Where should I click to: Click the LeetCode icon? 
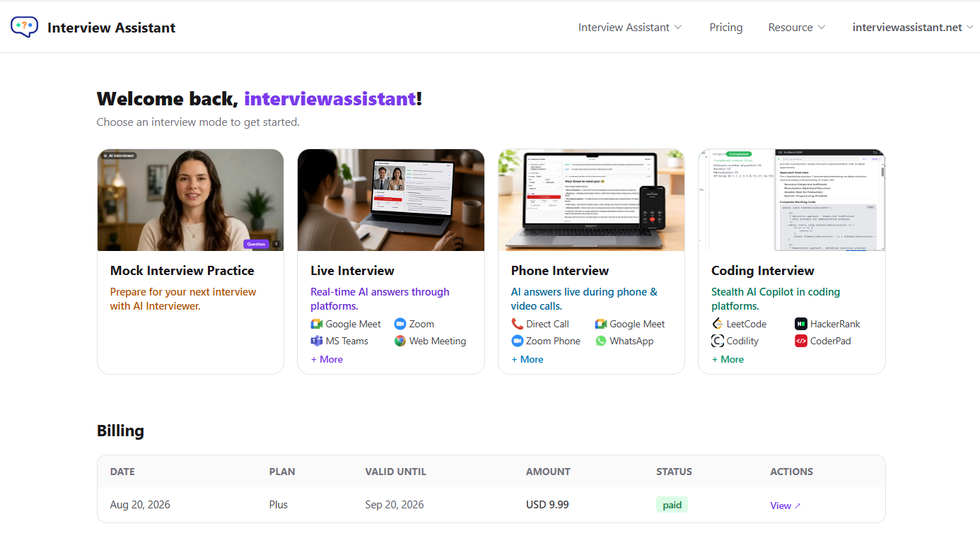click(718, 324)
